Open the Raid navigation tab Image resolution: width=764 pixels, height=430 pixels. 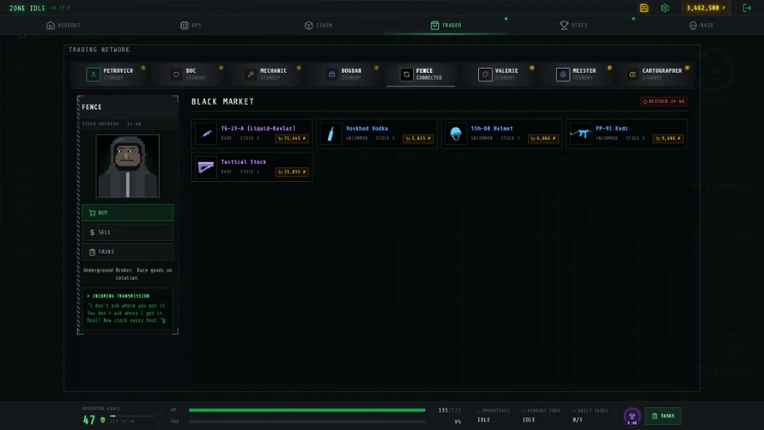pos(701,25)
